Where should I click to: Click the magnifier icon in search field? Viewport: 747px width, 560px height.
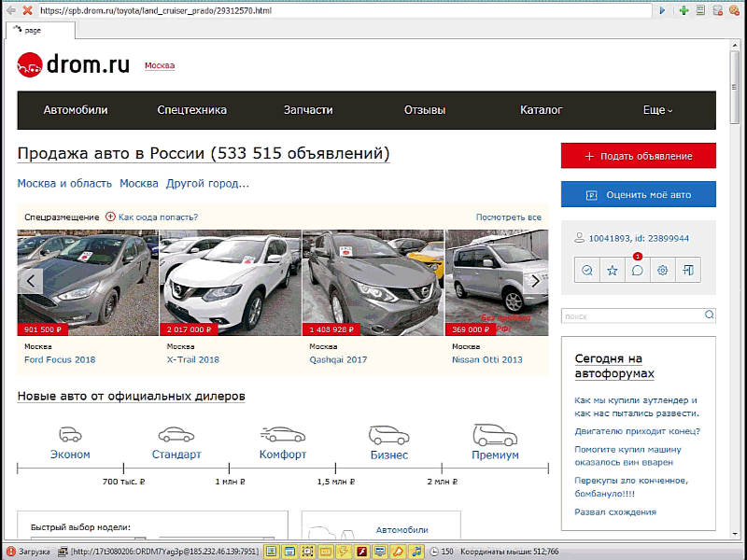pos(710,315)
